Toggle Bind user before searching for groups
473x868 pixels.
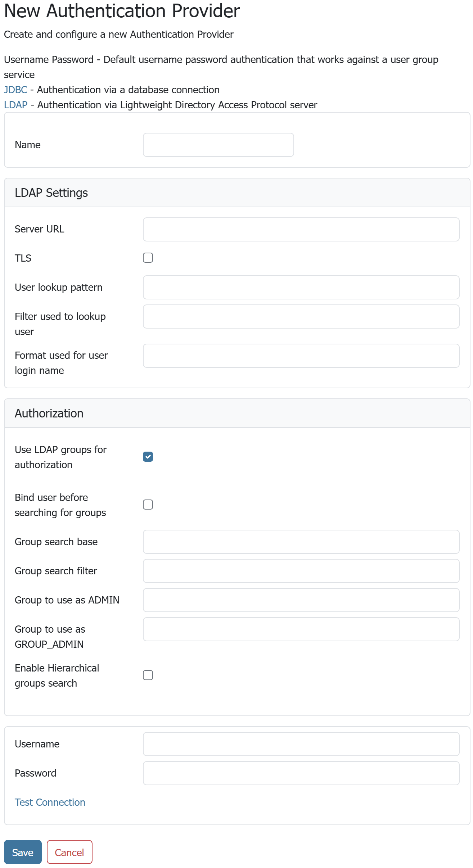tap(148, 505)
